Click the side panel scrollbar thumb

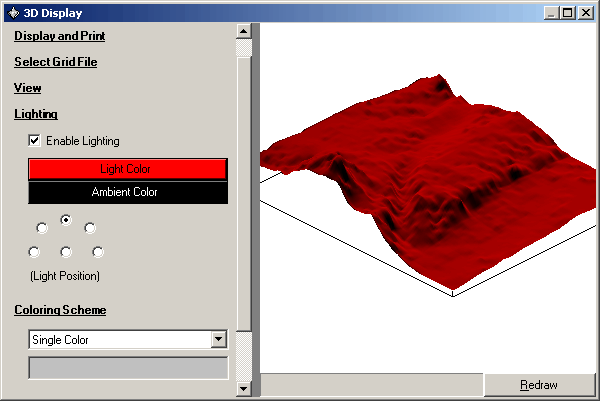point(244,194)
